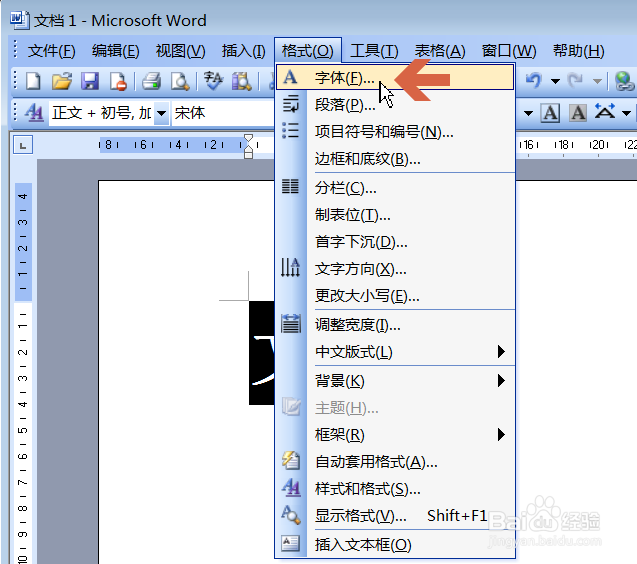Click the Undo arrow icon
The image size is (637, 564).
[534, 80]
